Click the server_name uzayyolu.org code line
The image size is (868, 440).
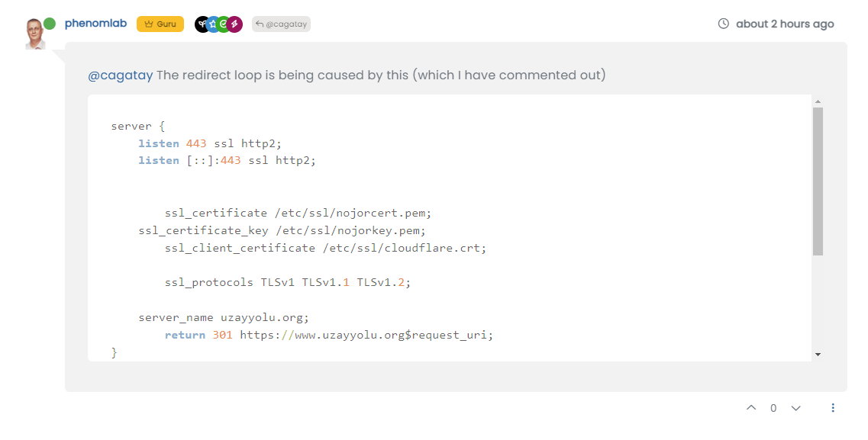tap(223, 317)
